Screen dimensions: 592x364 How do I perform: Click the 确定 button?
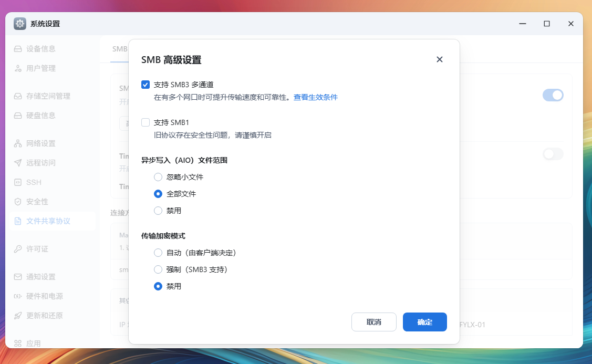point(425,322)
